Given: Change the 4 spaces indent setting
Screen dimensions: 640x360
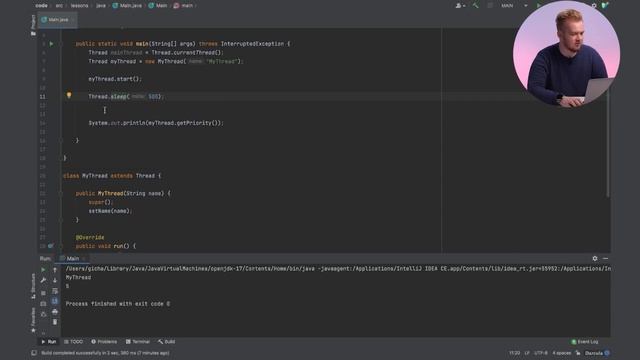Looking at the screenshot, I should click(562, 353).
